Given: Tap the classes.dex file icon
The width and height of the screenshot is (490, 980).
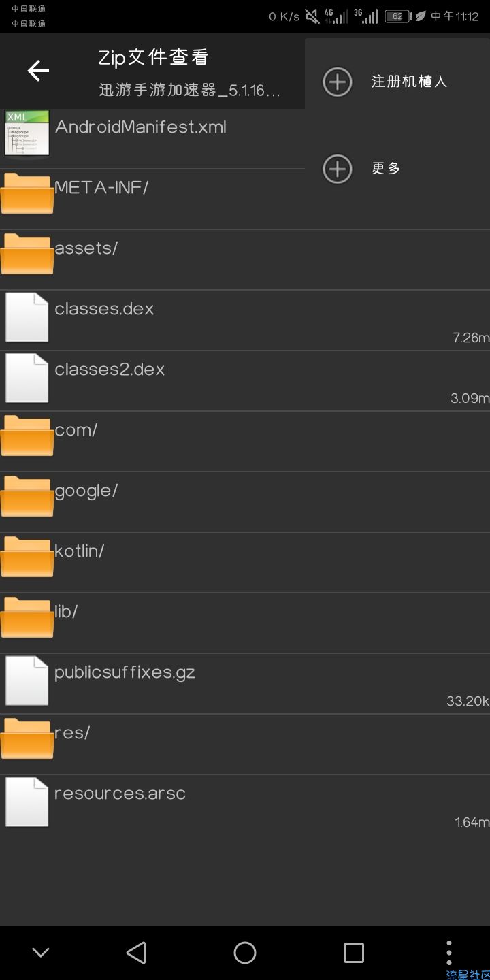Looking at the screenshot, I should (27, 316).
